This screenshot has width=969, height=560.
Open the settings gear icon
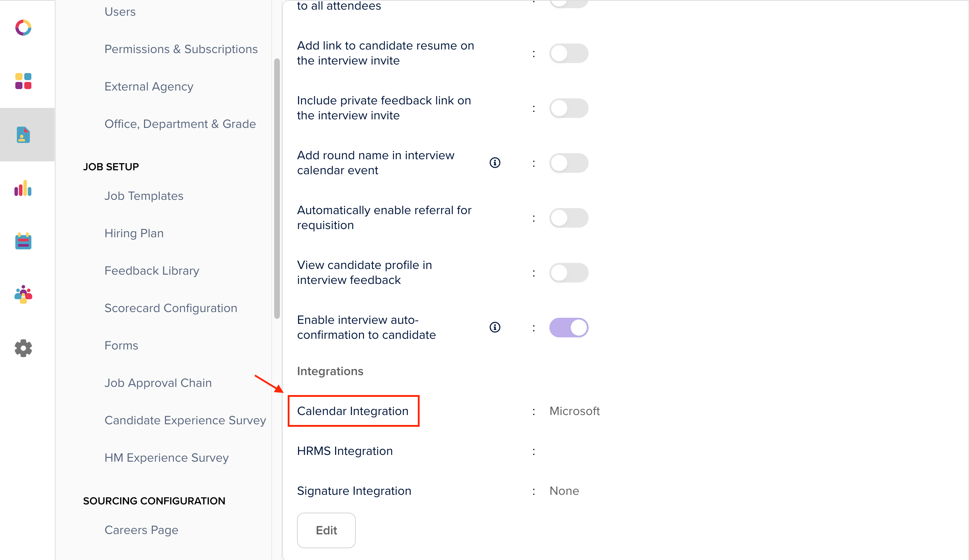pos(24,348)
